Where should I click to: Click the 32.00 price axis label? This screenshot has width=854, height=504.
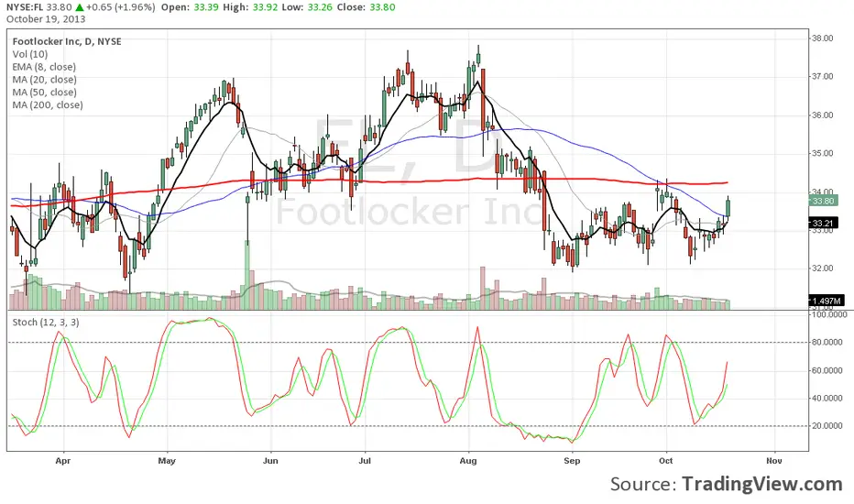point(823,268)
